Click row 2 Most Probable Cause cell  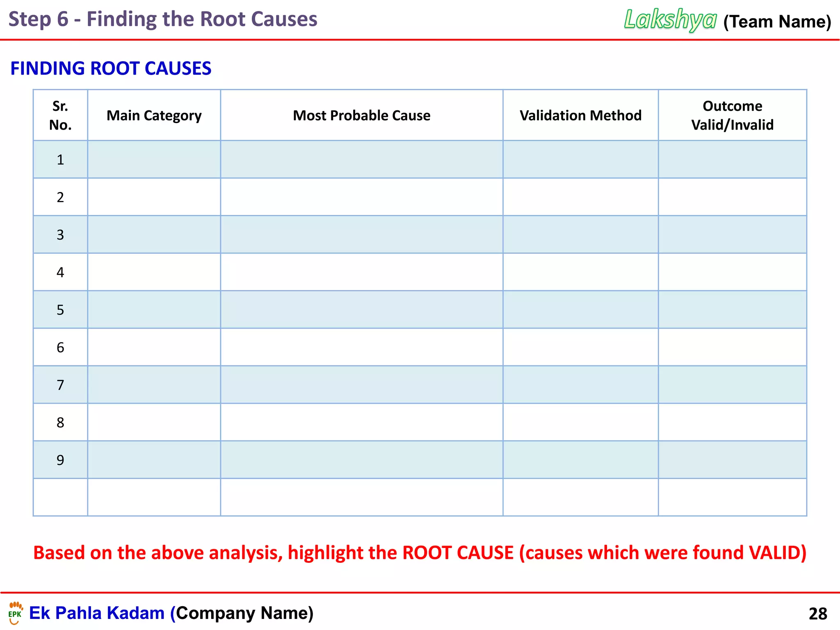(361, 197)
